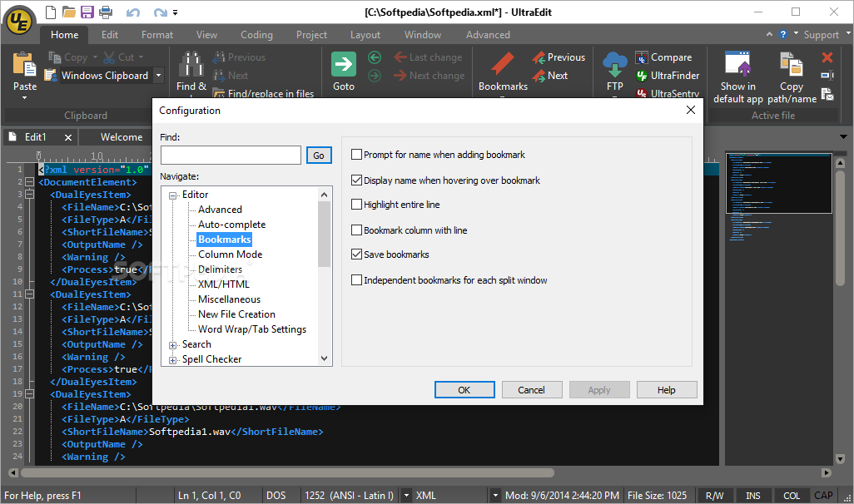The image size is (854, 504).
Task: Toggle INS insert mode in status bar
Action: click(752, 496)
